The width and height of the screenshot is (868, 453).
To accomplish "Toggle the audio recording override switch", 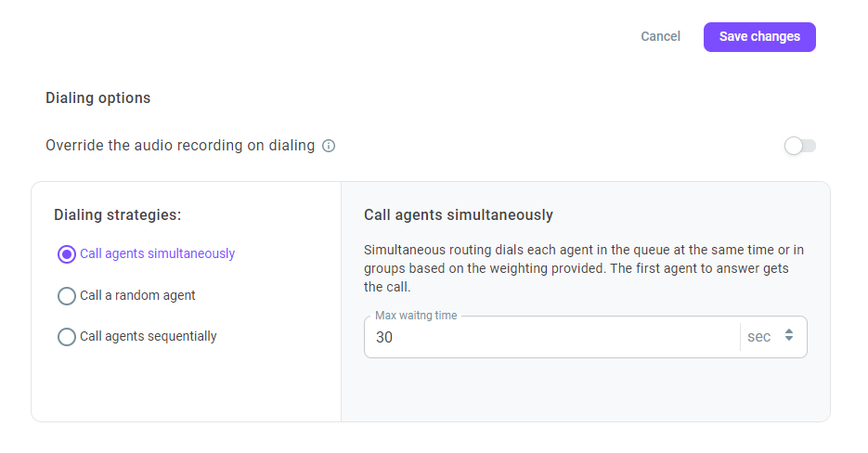I will coord(800,146).
